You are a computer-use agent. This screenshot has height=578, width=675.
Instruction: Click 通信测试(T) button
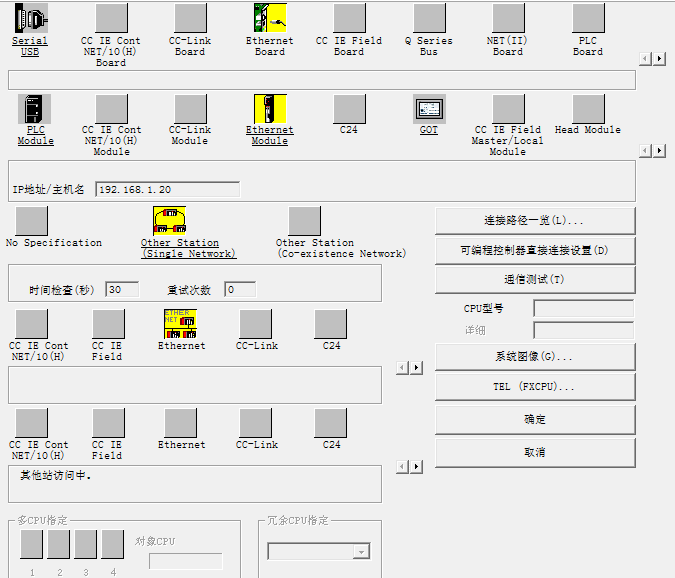click(x=535, y=280)
